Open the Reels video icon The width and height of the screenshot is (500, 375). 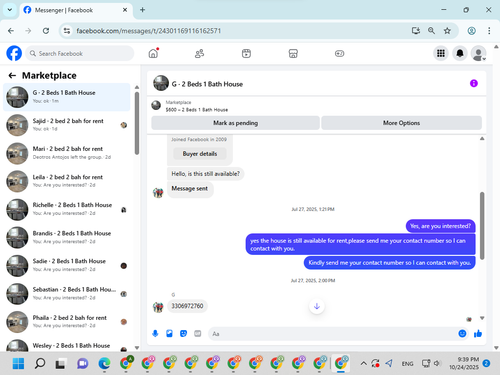pyautogui.click(x=246, y=53)
